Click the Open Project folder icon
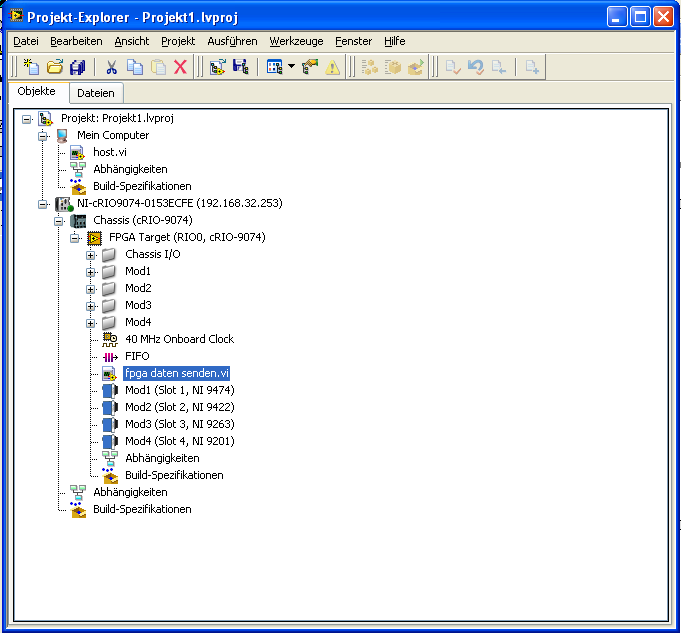Screen dimensions: 681x633 [55, 67]
